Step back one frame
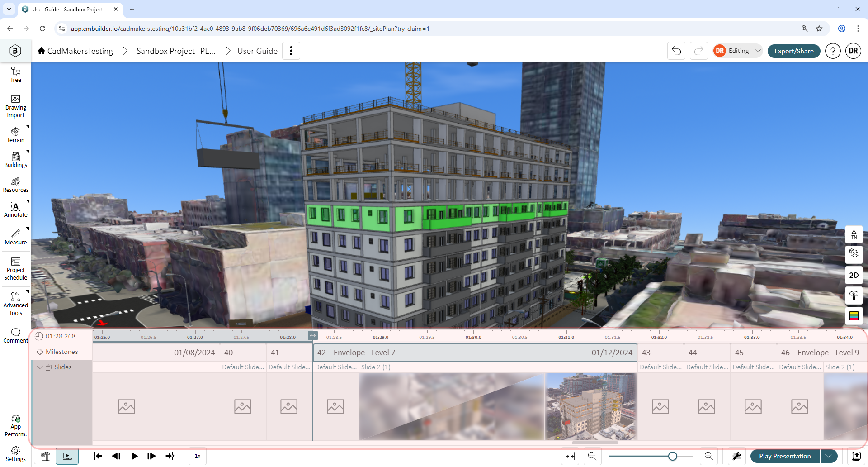868x467 pixels. tap(116, 456)
